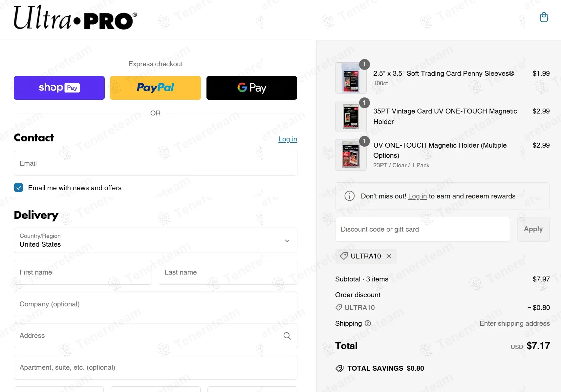Open the shopping bag cart icon
The width and height of the screenshot is (561, 392).
click(544, 17)
